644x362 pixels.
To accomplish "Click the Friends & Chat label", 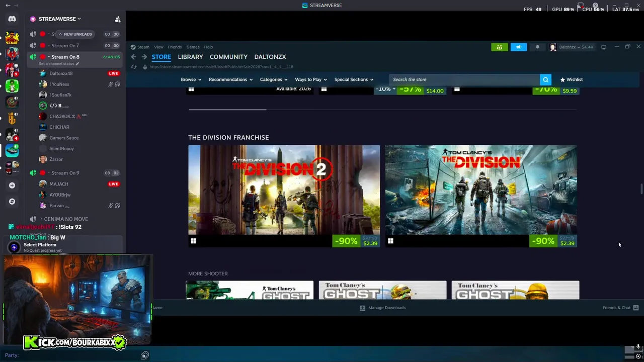I will pyautogui.click(x=616, y=308).
